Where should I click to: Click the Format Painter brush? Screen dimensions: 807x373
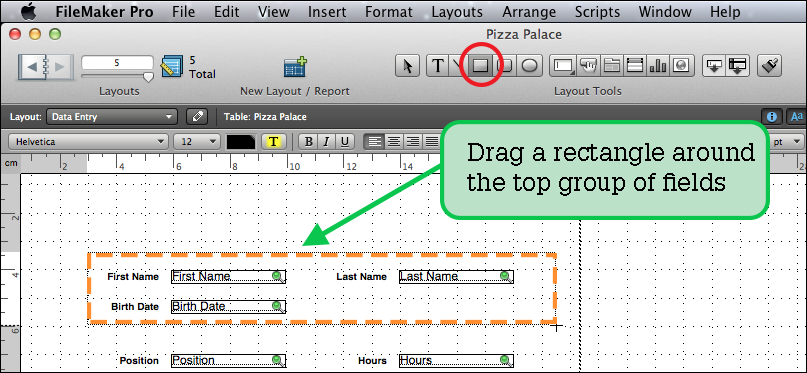click(770, 66)
